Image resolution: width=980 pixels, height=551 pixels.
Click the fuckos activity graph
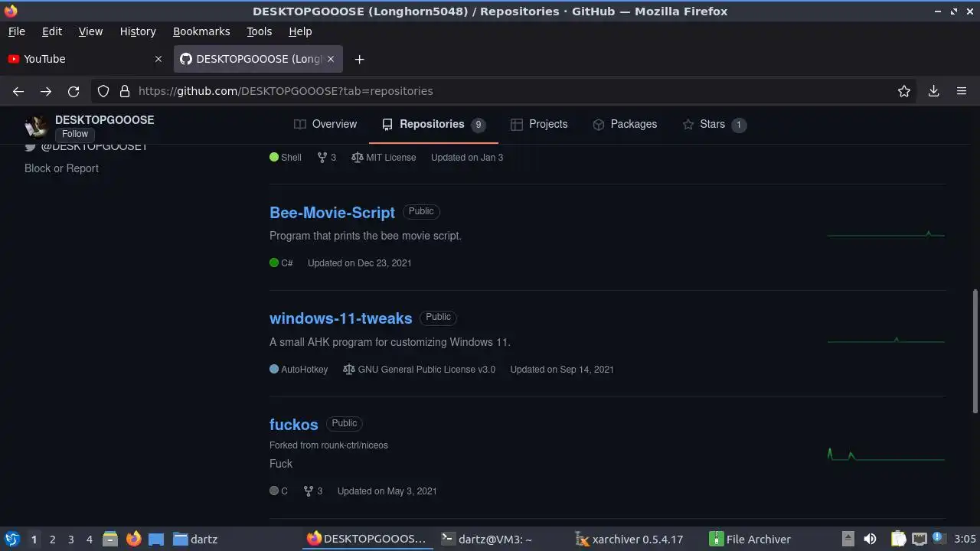[886, 455]
